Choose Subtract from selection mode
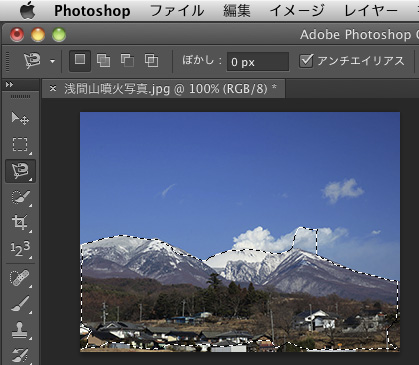 (127, 61)
